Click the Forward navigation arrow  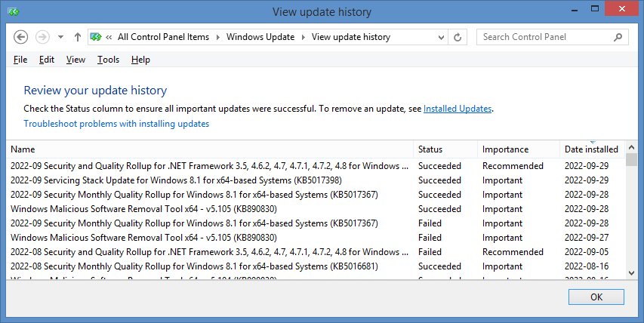42,37
